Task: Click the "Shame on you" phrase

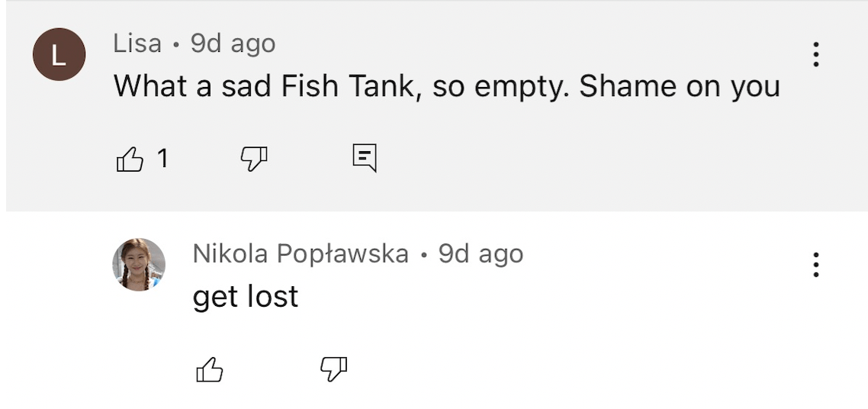Action: [680, 87]
